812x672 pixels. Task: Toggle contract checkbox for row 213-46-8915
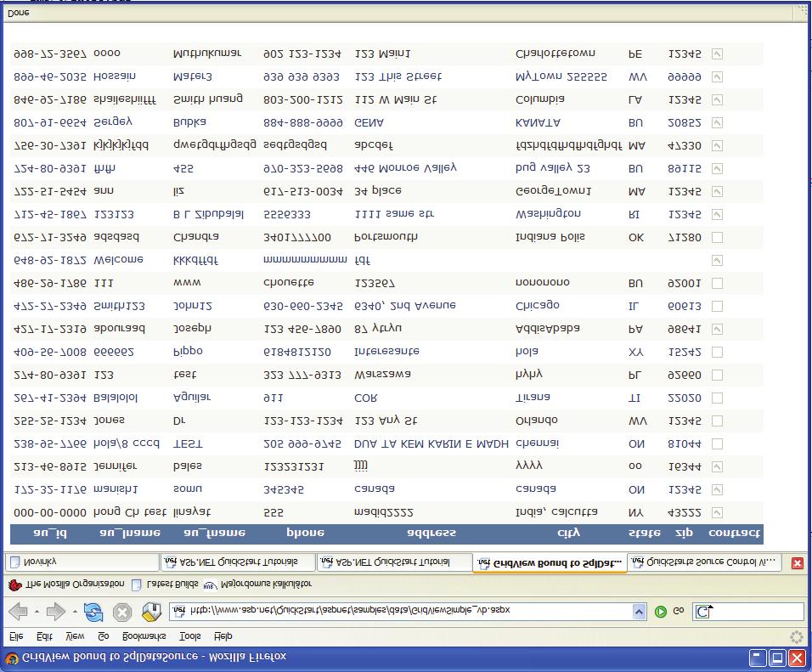(x=717, y=466)
